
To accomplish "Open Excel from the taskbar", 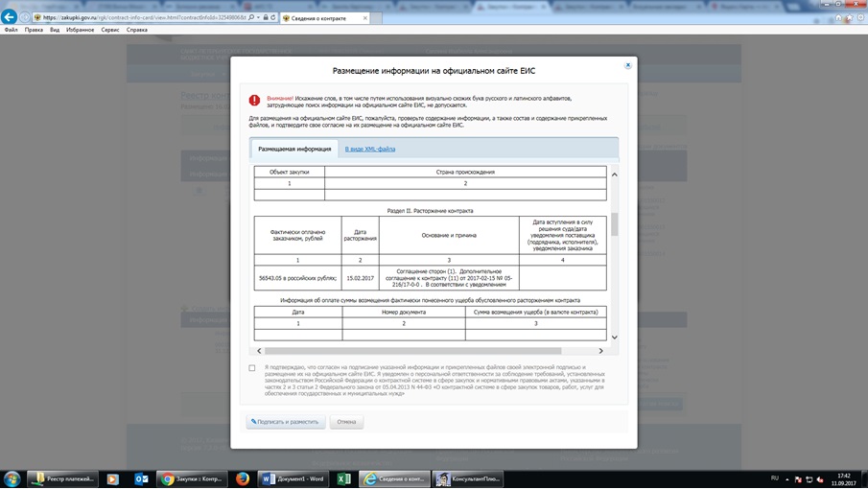I will click(x=343, y=479).
